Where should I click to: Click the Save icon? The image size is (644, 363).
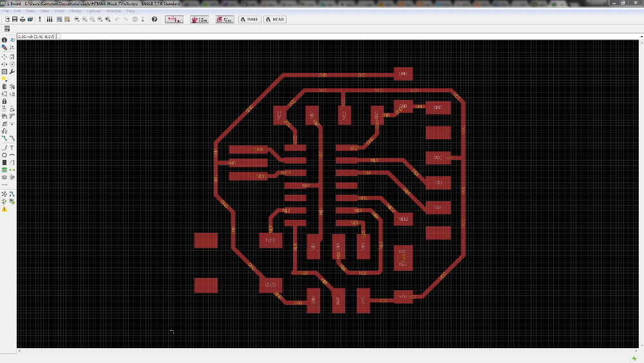[15, 19]
